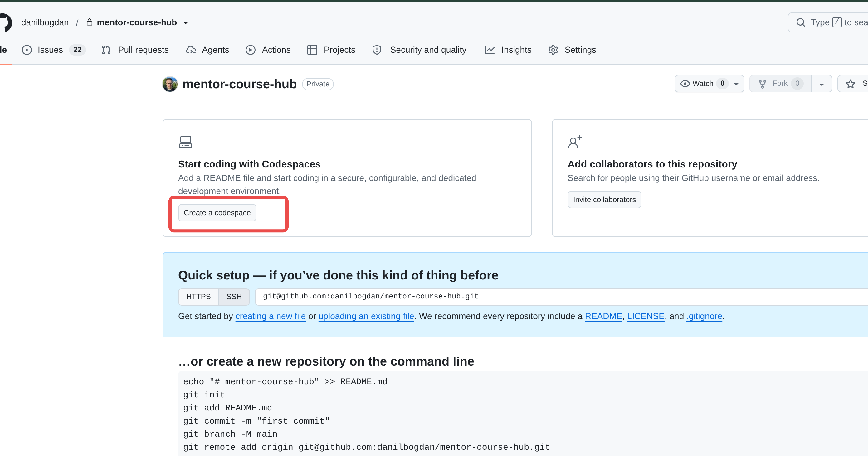
Task: Click the Quick setup heading
Action: pos(338,275)
